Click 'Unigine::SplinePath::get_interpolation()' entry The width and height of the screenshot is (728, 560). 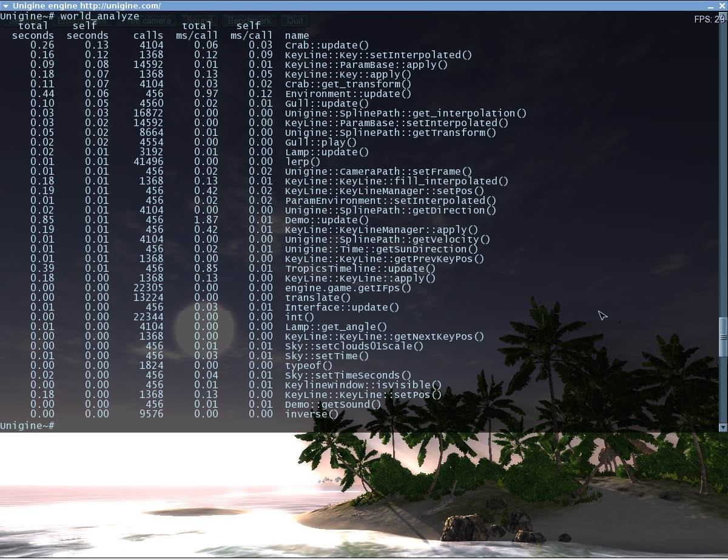point(406,113)
